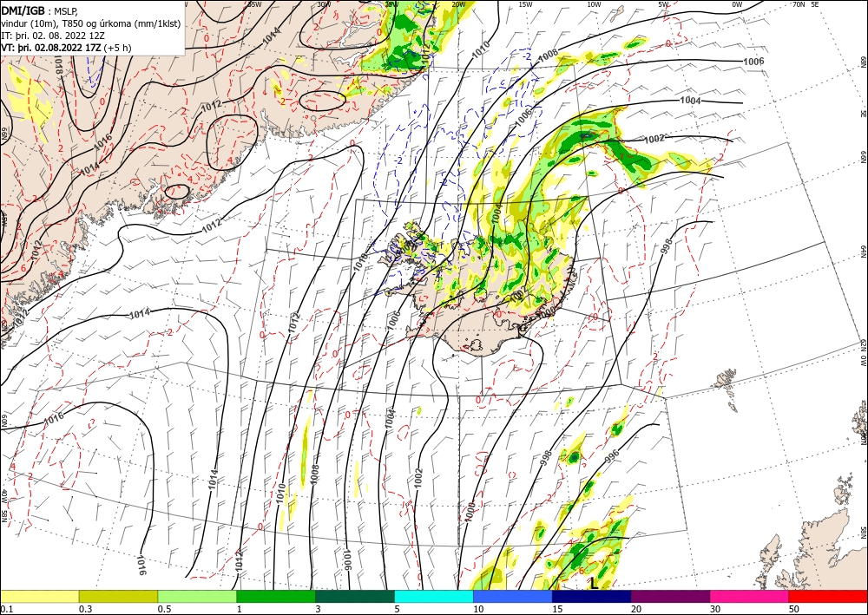This screenshot has height=615, width=868.
Task: Choose the green 1 mm precipitation legend swatch
Action: coord(276,596)
